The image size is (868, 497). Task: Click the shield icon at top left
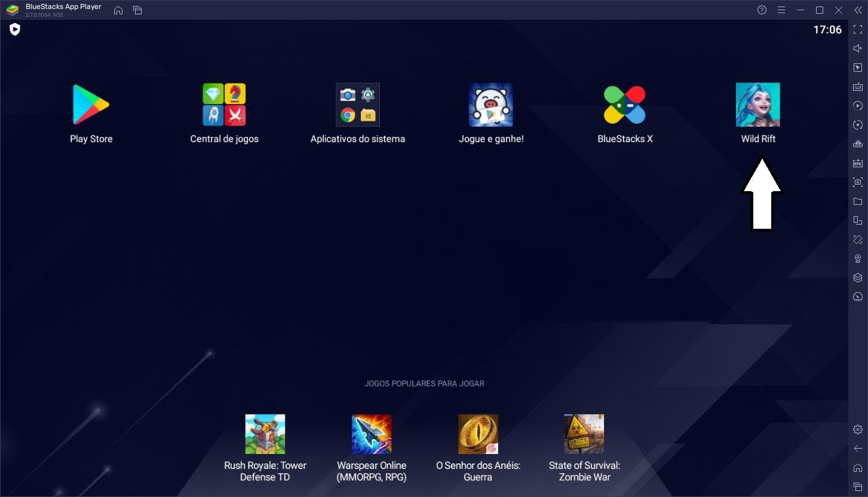click(15, 29)
